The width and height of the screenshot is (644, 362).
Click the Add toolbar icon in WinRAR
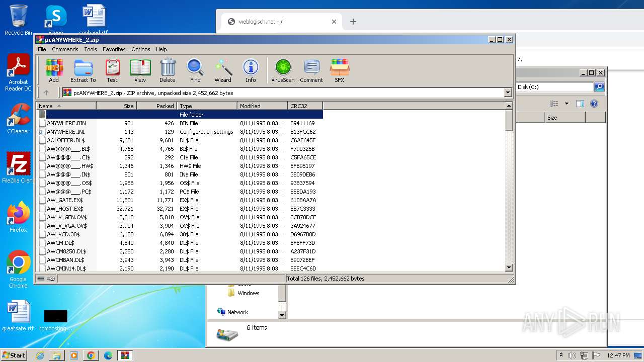pos(54,70)
